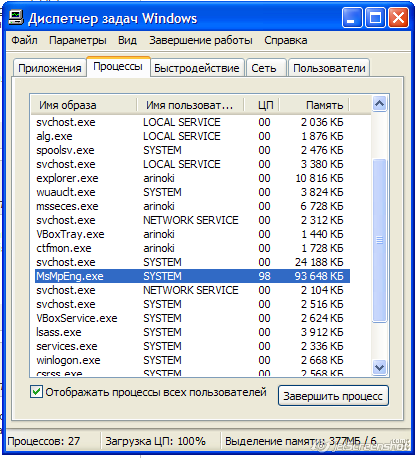Open the Завершение работы menu
The image size is (415, 458).
[x=201, y=40]
